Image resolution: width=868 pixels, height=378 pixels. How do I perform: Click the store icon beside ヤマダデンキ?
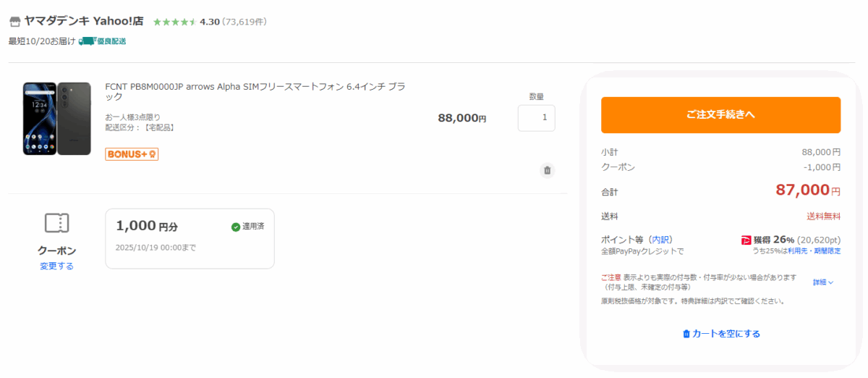tap(15, 22)
